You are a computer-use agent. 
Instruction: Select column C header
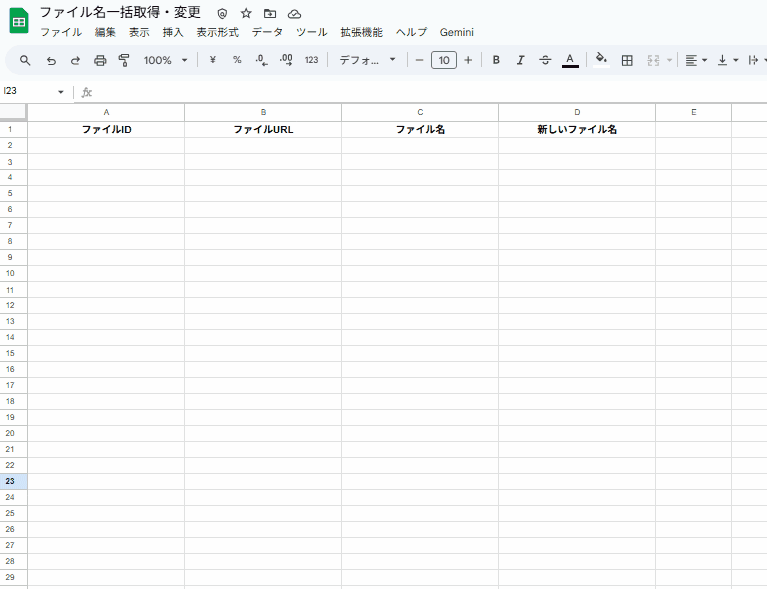(420, 112)
